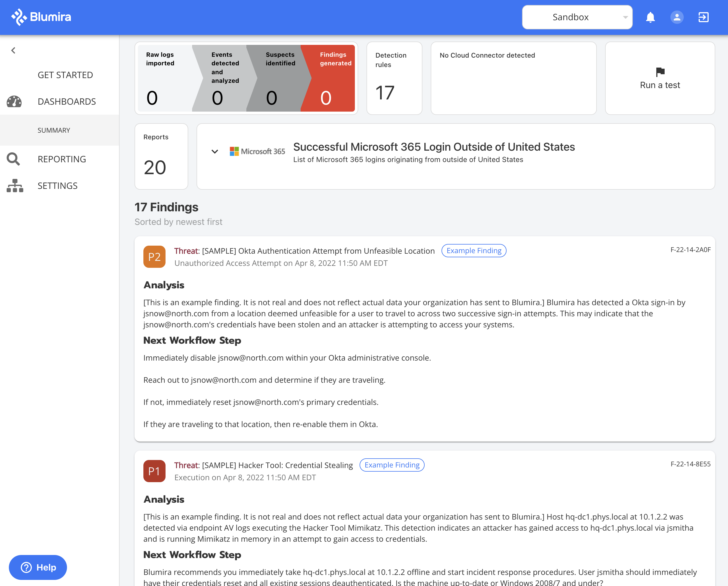This screenshot has height=586, width=728.
Task: Click the Run a test flag icon
Action: click(660, 72)
